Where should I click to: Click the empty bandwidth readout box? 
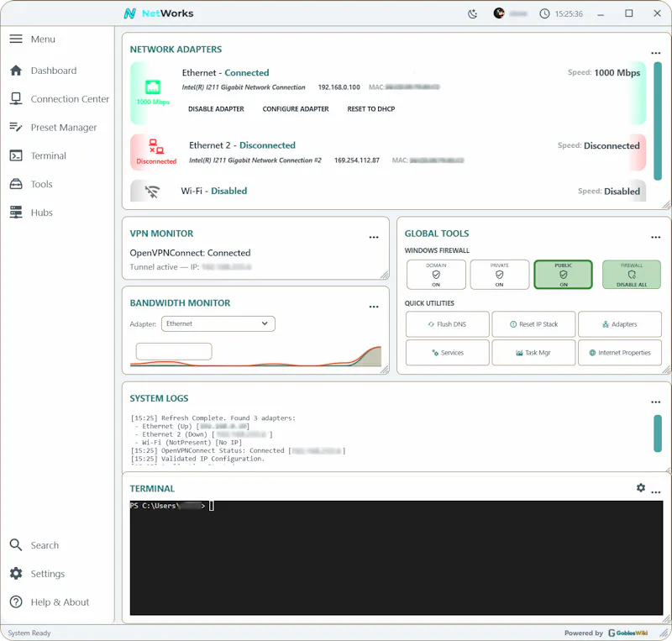point(174,351)
